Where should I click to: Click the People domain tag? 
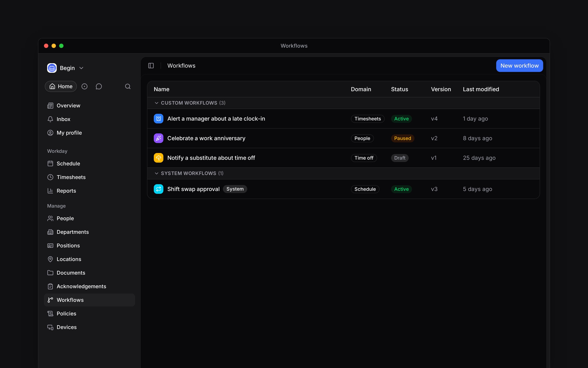tap(362, 138)
